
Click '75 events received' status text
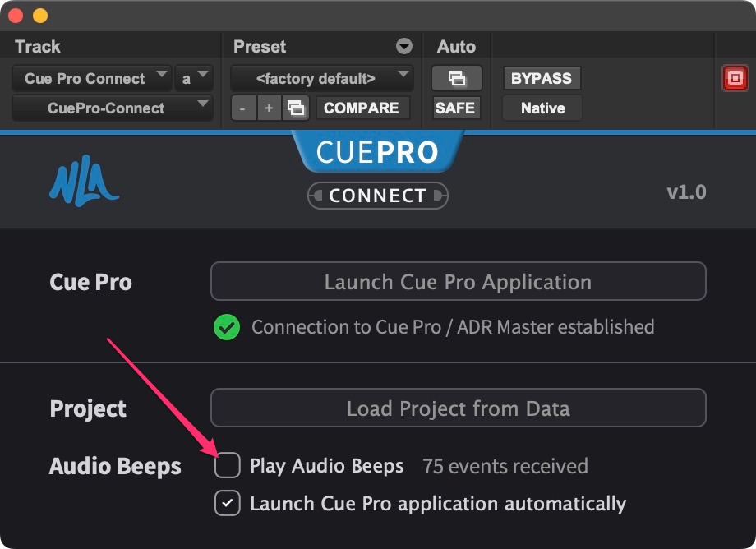pyautogui.click(x=505, y=467)
